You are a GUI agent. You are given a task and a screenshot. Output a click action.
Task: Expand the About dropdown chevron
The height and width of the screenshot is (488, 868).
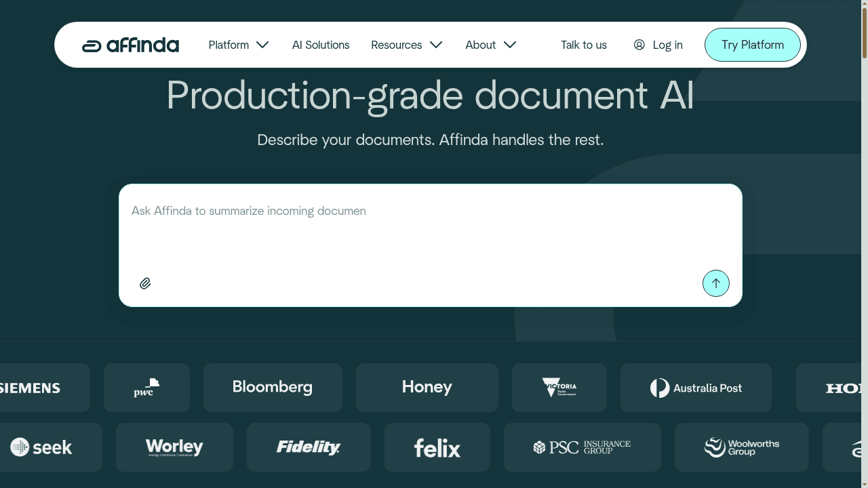point(510,45)
